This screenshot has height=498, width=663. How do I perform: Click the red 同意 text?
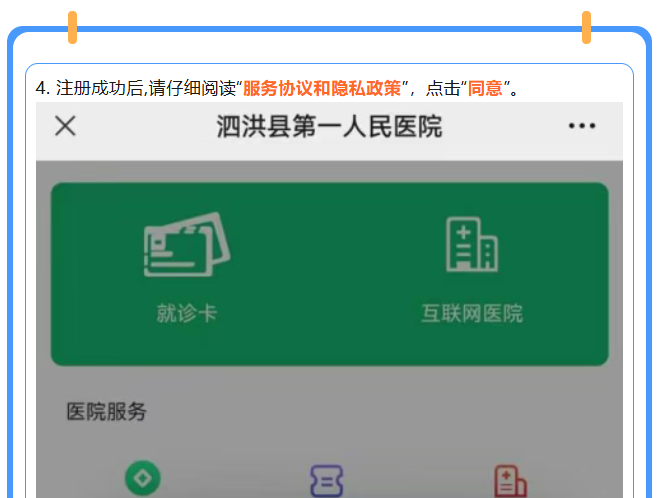(x=485, y=88)
